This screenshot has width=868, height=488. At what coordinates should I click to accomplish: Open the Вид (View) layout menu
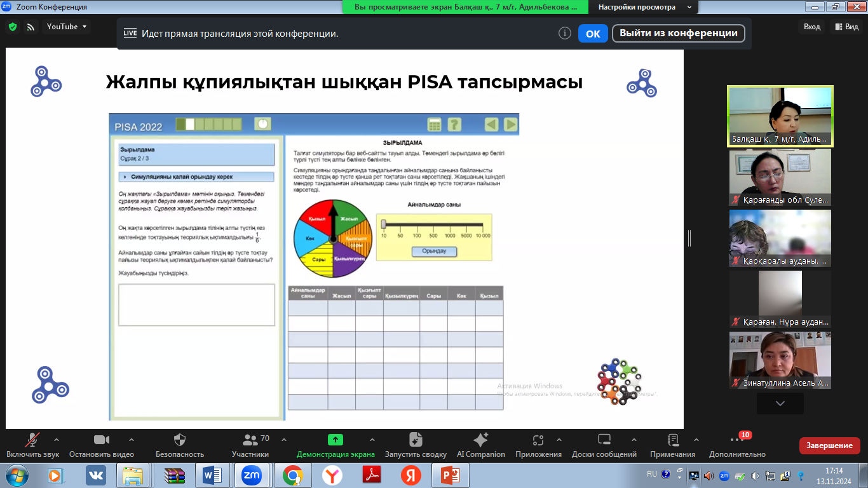tap(846, 27)
